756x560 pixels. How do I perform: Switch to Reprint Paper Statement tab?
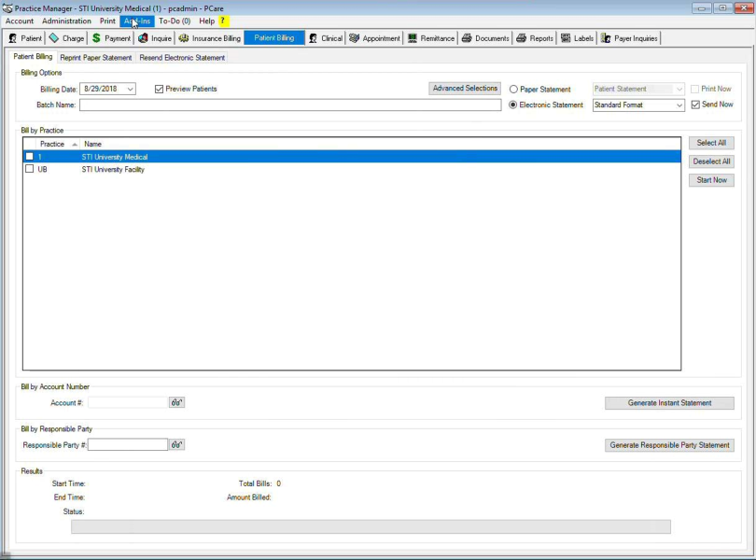[x=96, y=58]
